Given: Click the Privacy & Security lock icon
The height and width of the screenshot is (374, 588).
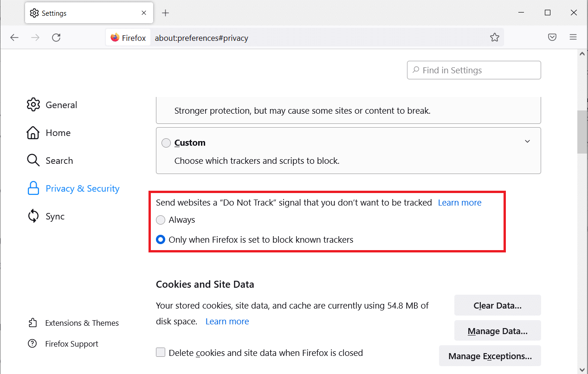Looking at the screenshot, I should point(33,188).
